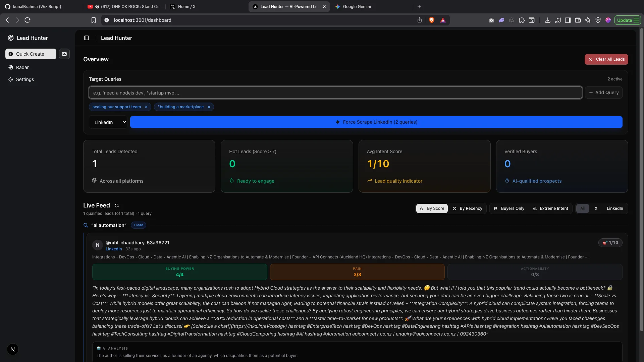Open a new browser tab with plus
Image resolution: width=644 pixels, height=362 pixels.
tap(419, 7)
